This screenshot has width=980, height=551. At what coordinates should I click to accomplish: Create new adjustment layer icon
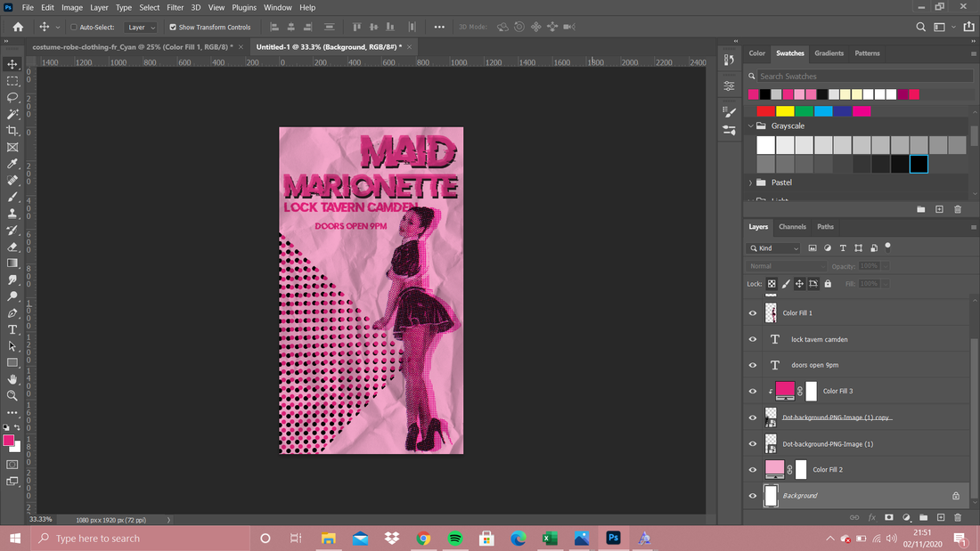tap(906, 517)
